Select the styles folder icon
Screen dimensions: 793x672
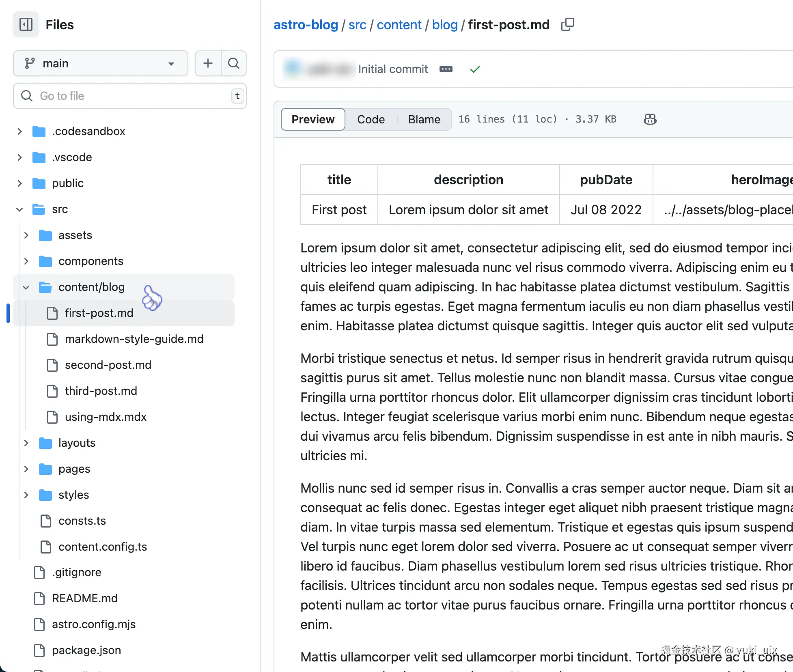coord(45,495)
